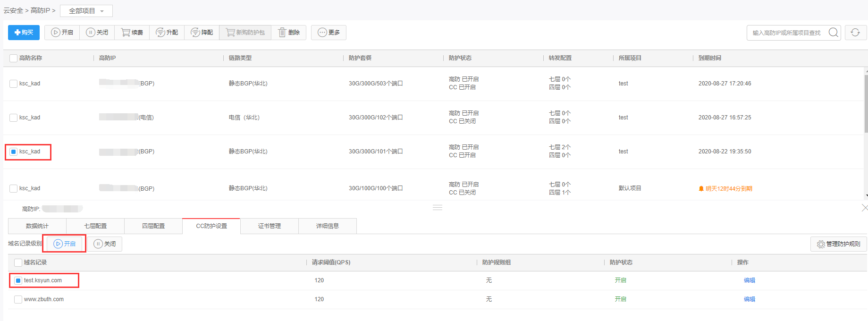Toggle the select-all 高防名称 header checkbox
This screenshot has height=321, width=868.
[x=14, y=59]
